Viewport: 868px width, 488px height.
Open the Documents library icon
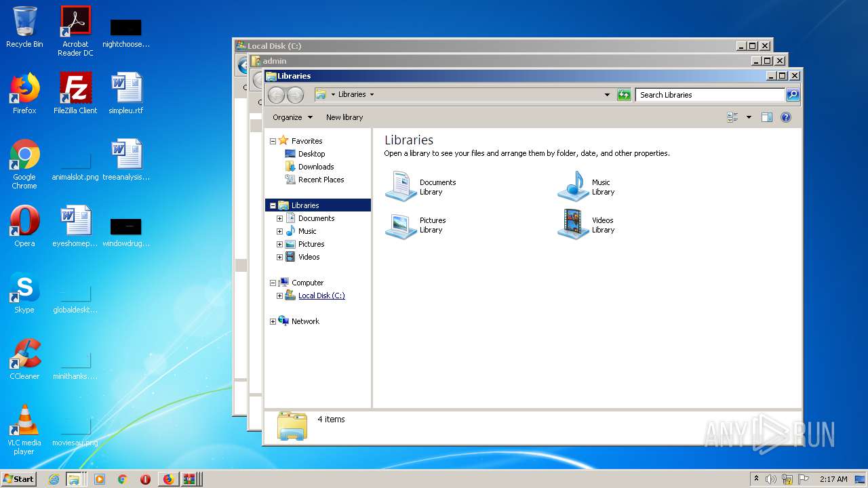(x=401, y=186)
